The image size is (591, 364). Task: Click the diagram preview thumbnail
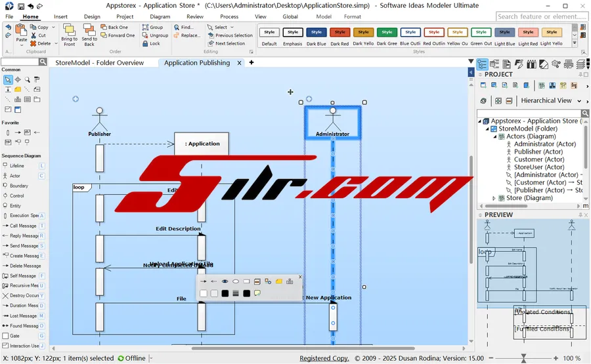[x=533, y=283]
